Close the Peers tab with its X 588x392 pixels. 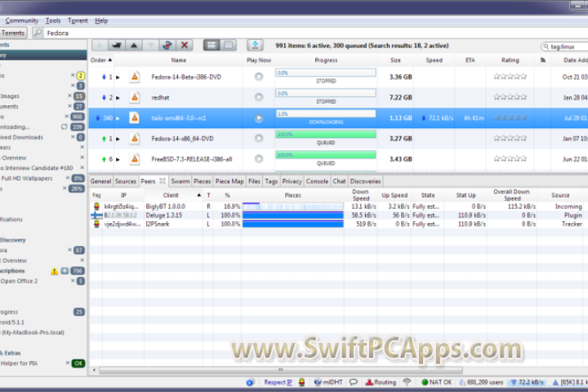[x=163, y=180]
